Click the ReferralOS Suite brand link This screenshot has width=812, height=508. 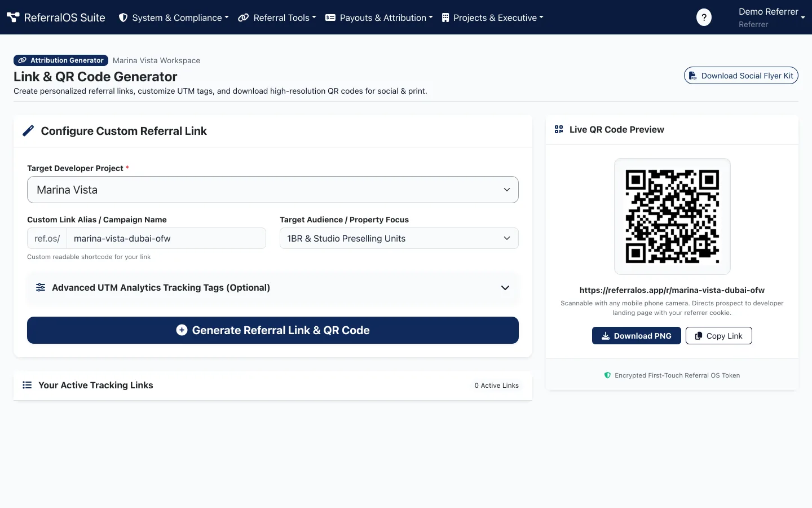coord(56,17)
